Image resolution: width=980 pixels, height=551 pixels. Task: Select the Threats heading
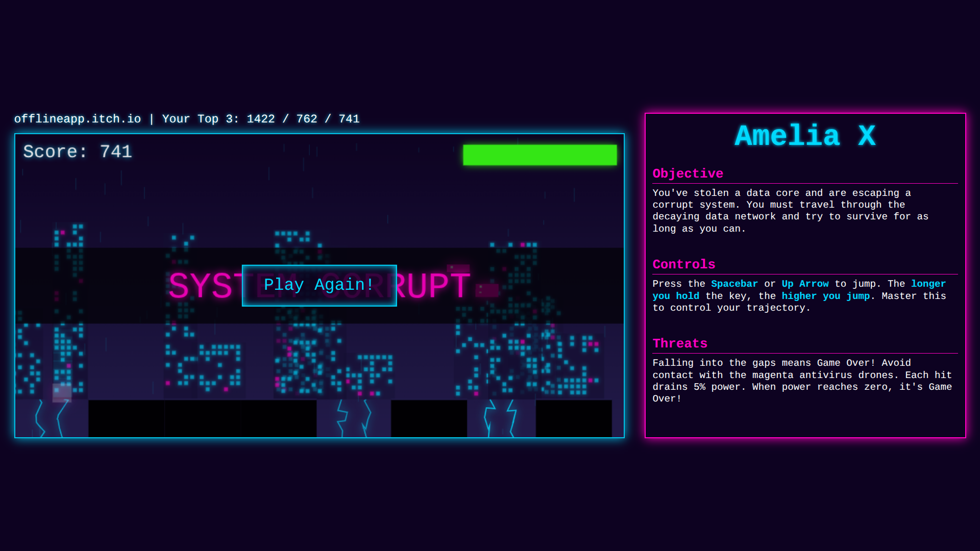coord(680,343)
